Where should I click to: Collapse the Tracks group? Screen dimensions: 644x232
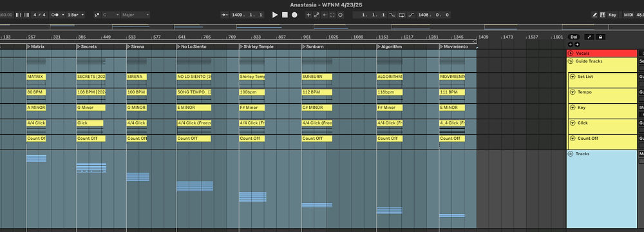[571, 154]
